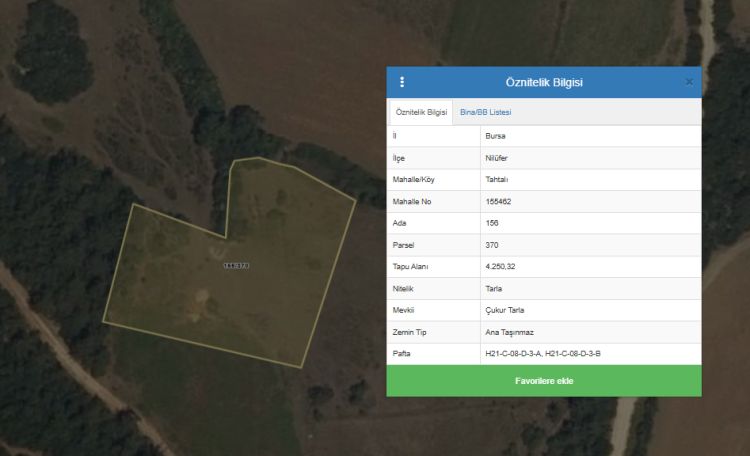Screen dimensions: 750x456
Task: Select the Mahalle No value 155462
Action: click(x=499, y=202)
